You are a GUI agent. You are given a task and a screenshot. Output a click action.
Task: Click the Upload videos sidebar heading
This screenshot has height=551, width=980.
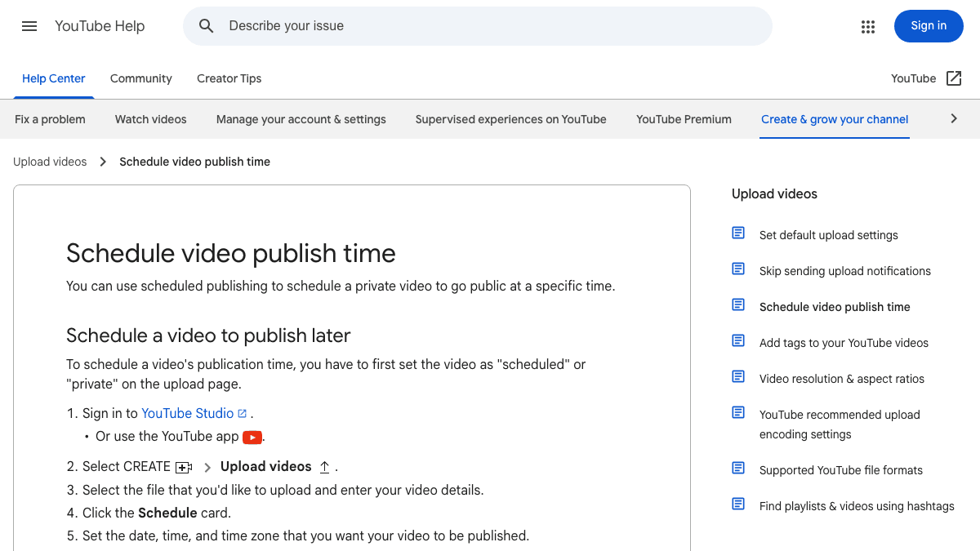pyautogui.click(x=774, y=194)
